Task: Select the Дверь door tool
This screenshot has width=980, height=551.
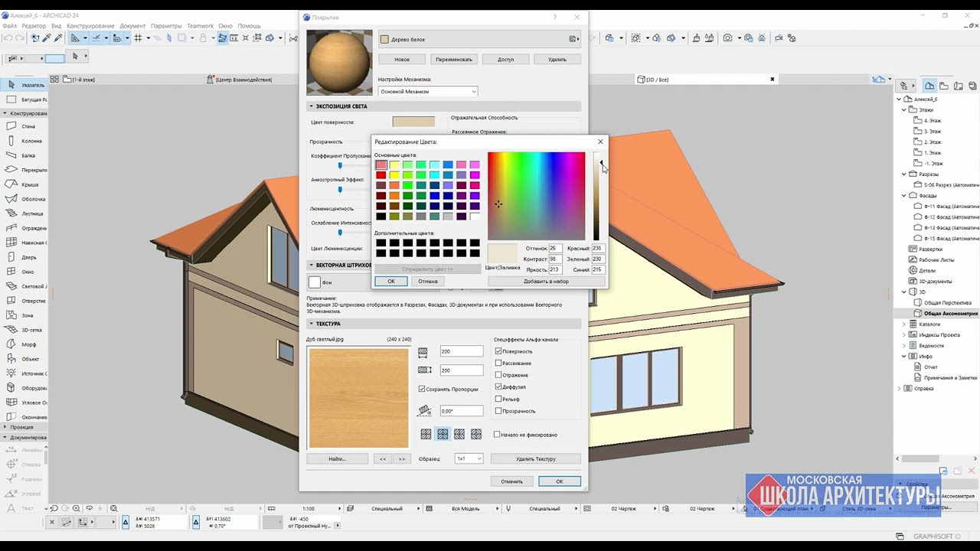Action: point(24,257)
